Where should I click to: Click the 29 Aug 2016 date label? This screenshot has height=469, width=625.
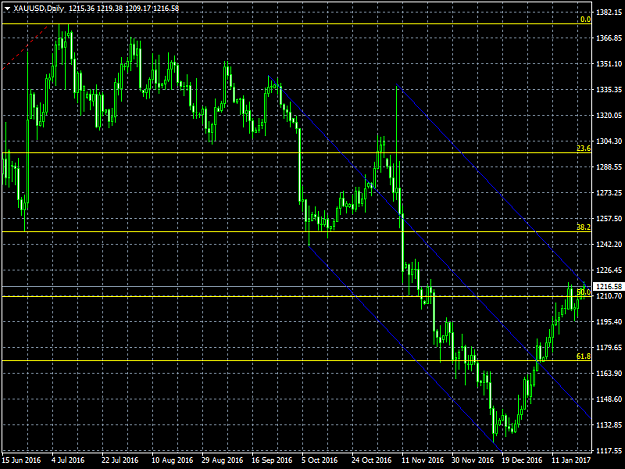pos(222,460)
